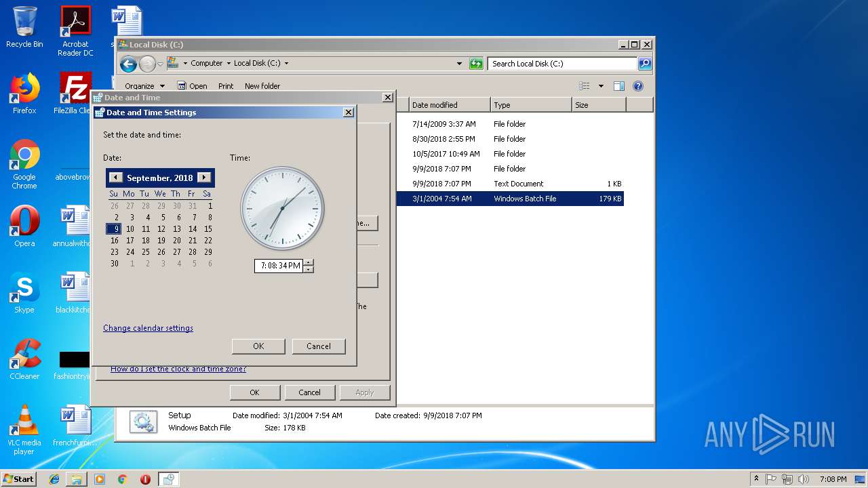This screenshot has width=868, height=488.
Task: Expand Computer breadcrumb dropdown arrow
Action: pyautogui.click(x=229, y=64)
